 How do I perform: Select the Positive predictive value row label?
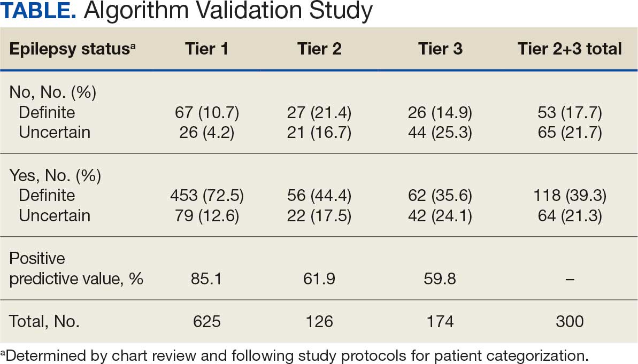point(76,269)
